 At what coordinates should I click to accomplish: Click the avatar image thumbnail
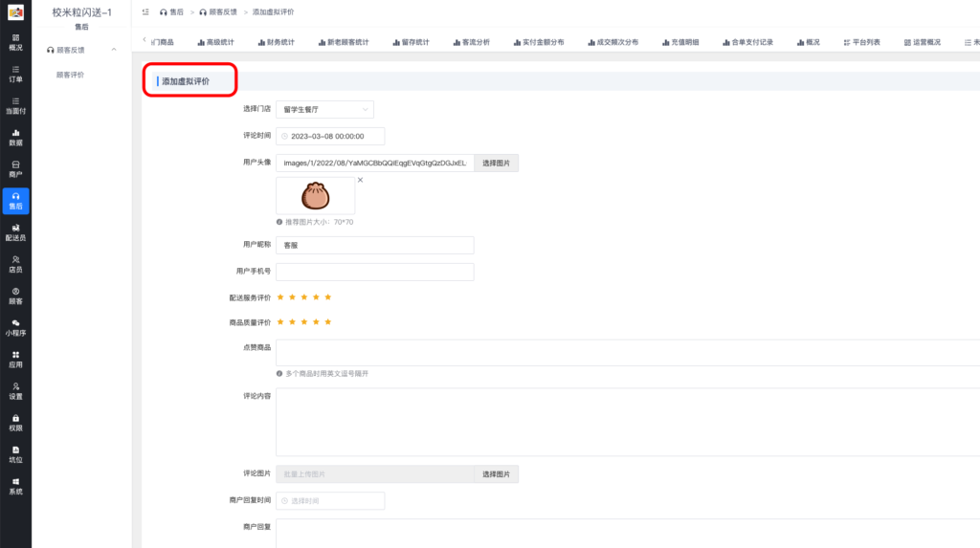315,196
